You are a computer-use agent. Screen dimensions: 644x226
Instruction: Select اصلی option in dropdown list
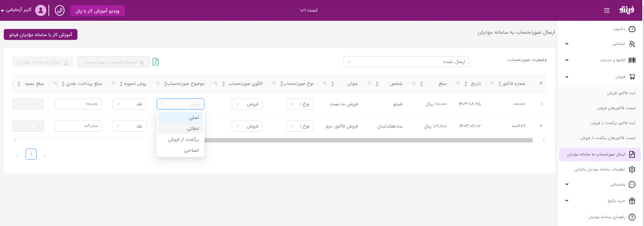click(x=181, y=118)
